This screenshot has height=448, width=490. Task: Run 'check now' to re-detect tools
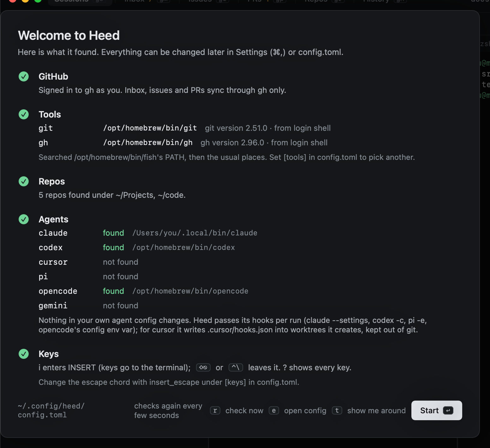(x=244, y=410)
